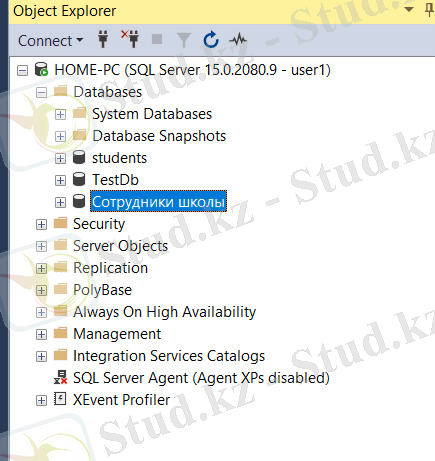
Task: Click the Management folder icon
Action: click(60, 333)
